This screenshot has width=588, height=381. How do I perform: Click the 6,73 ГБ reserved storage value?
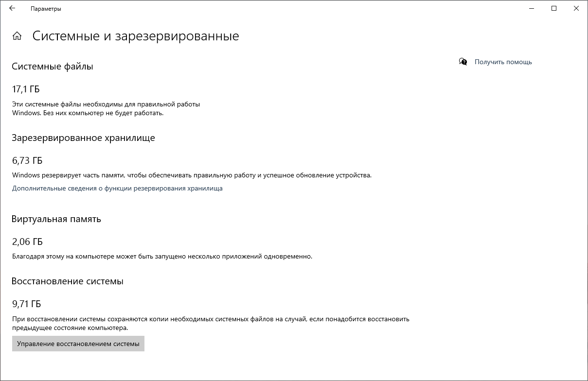[x=27, y=160]
